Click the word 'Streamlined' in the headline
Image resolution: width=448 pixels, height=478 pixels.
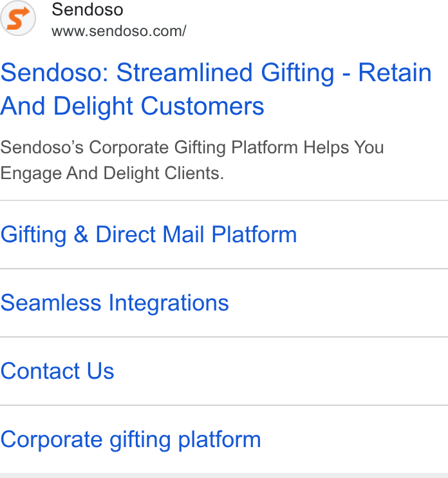click(185, 73)
